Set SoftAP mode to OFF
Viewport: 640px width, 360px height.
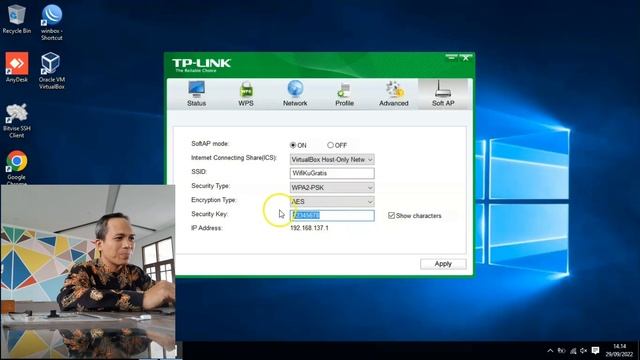(330, 145)
